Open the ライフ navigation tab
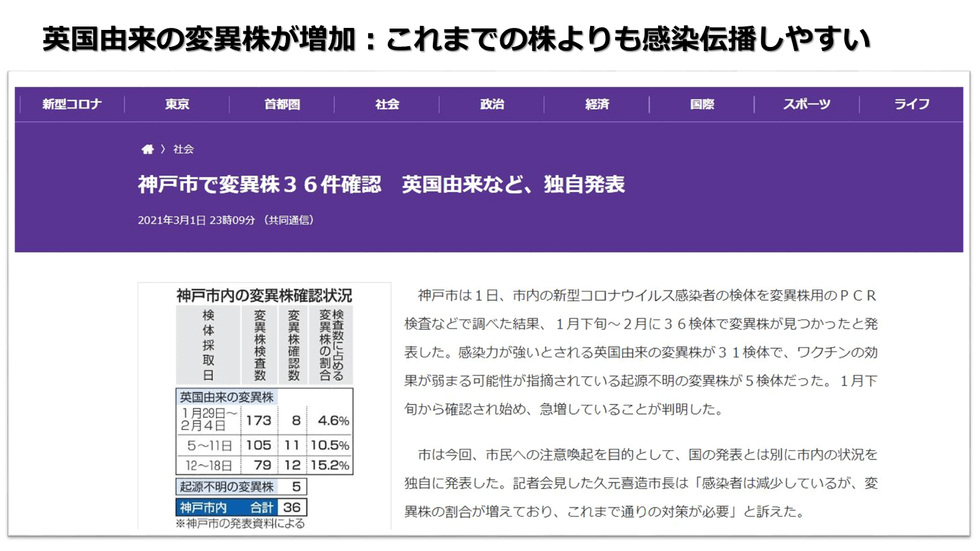The image size is (980, 551). click(x=911, y=104)
